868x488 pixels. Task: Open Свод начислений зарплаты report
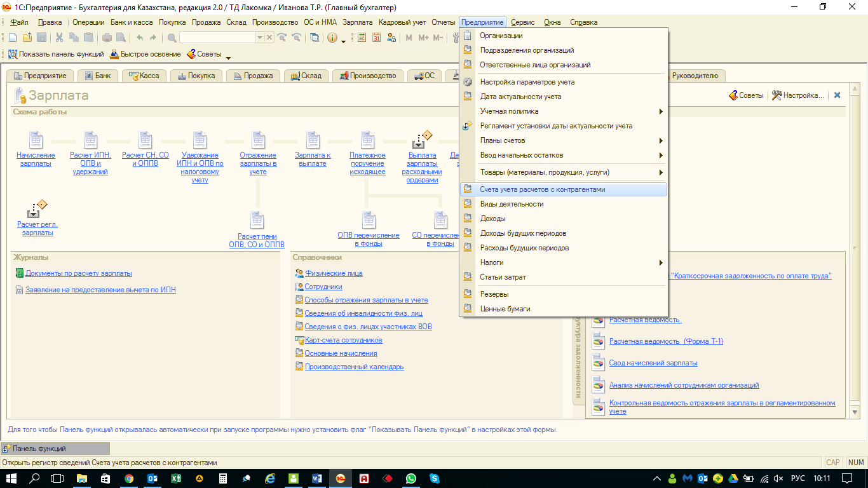tap(653, 363)
